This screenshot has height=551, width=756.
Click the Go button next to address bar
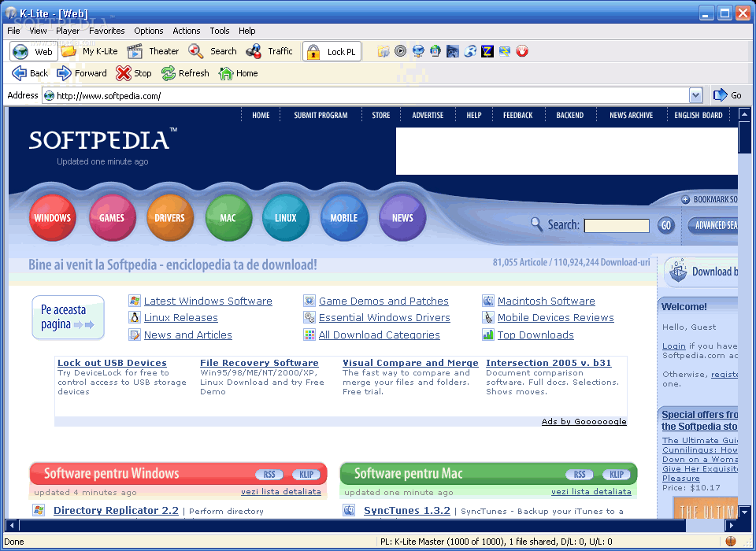pyautogui.click(x=728, y=95)
